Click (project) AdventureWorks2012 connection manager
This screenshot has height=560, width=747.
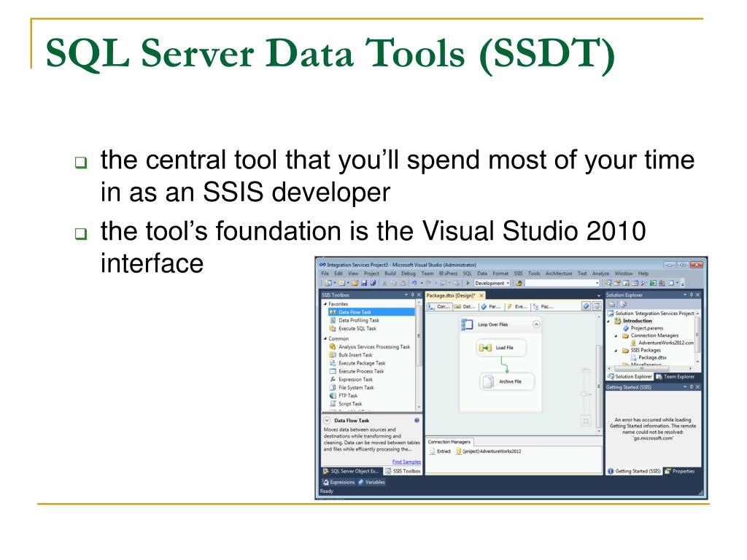[x=488, y=451]
